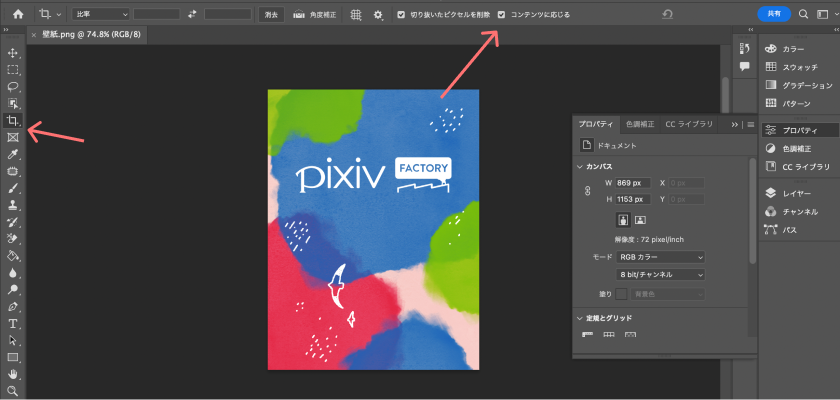Go to the Home screen
The image size is (840, 400).
[x=18, y=14]
